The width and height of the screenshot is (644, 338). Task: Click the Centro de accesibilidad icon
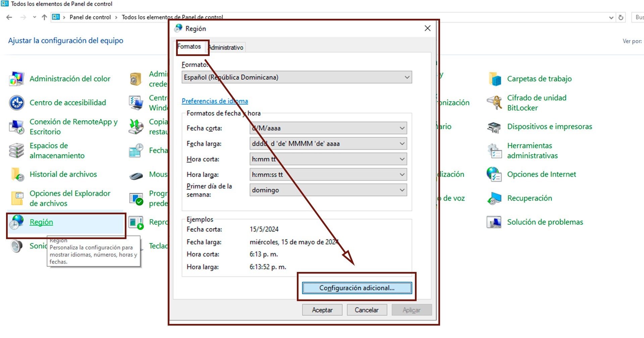click(x=16, y=103)
